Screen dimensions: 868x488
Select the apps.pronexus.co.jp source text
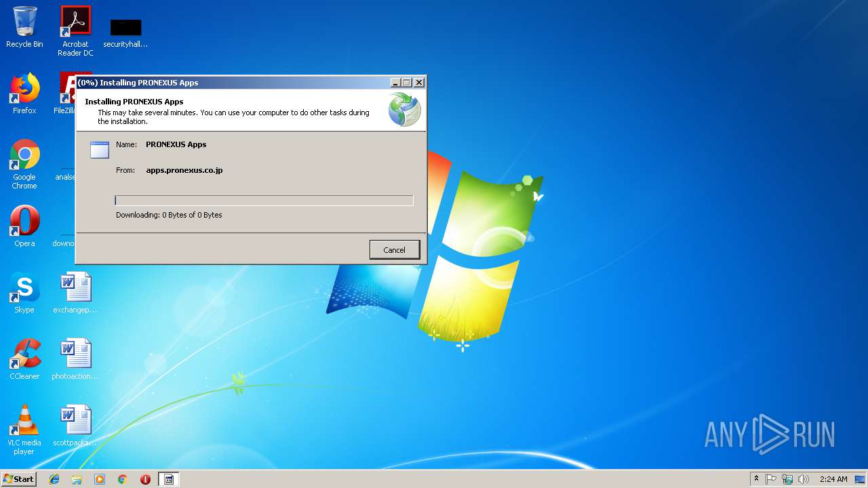click(x=184, y=170)
